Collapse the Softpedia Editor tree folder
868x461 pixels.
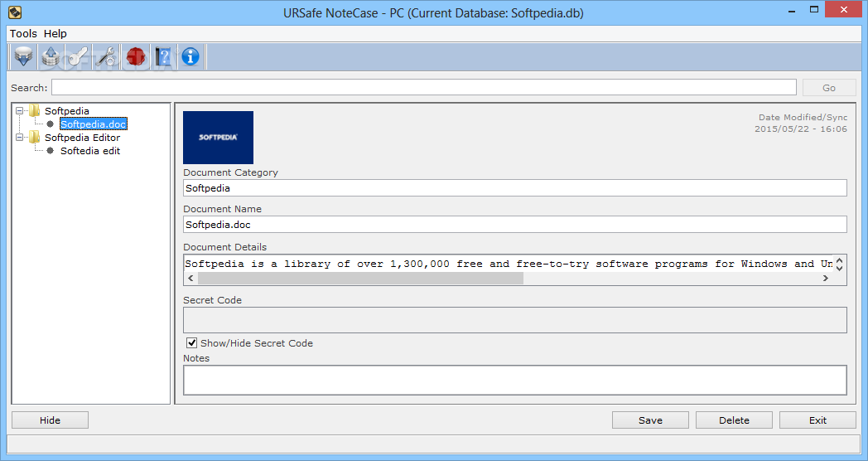pyautogui.click(x=19, y=138)
